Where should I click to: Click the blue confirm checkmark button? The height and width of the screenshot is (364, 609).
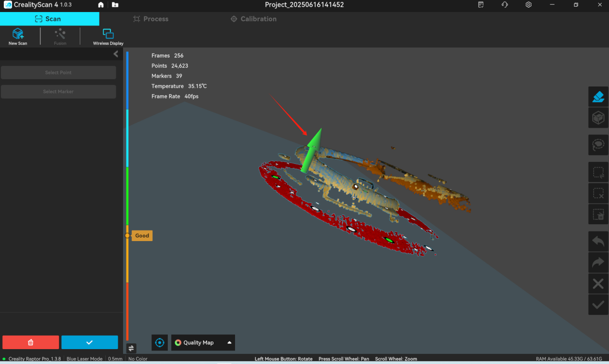point(89,342)
